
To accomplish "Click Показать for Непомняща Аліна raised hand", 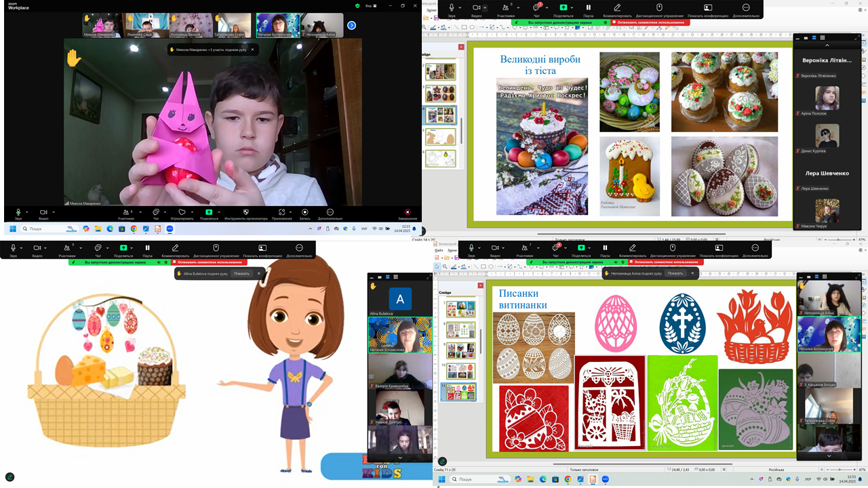I will click(x=675, y=273).
